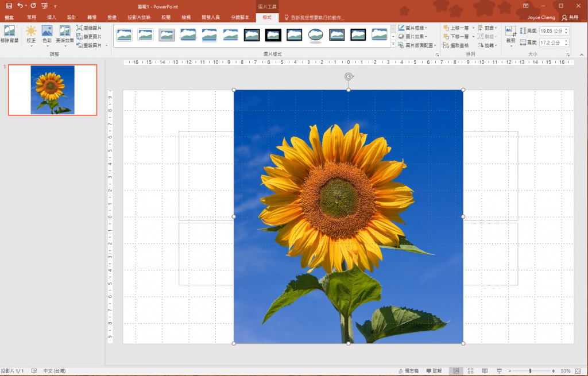The width and height of the screenshot is (588, 376).
Task: Click the 高度 (Height) input field
Action: [551, 31]
